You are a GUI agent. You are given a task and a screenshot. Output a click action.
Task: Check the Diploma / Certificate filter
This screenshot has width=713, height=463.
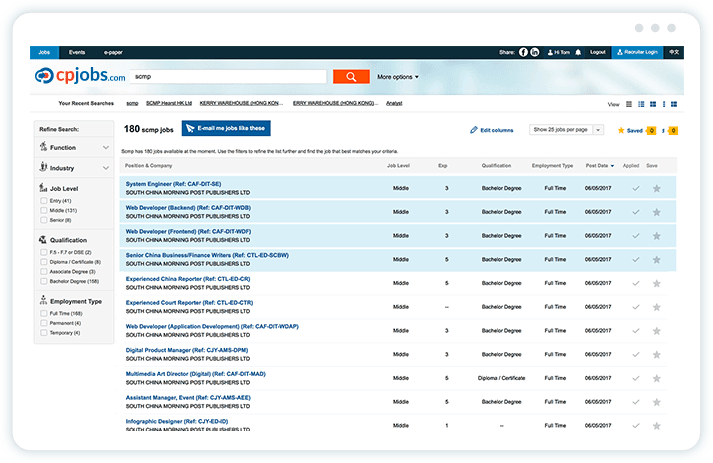click(44, 262)
